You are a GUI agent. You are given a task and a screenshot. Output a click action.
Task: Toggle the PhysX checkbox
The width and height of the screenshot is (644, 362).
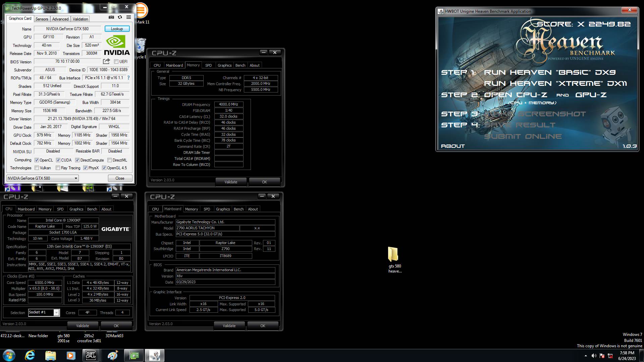click(85, 168)
